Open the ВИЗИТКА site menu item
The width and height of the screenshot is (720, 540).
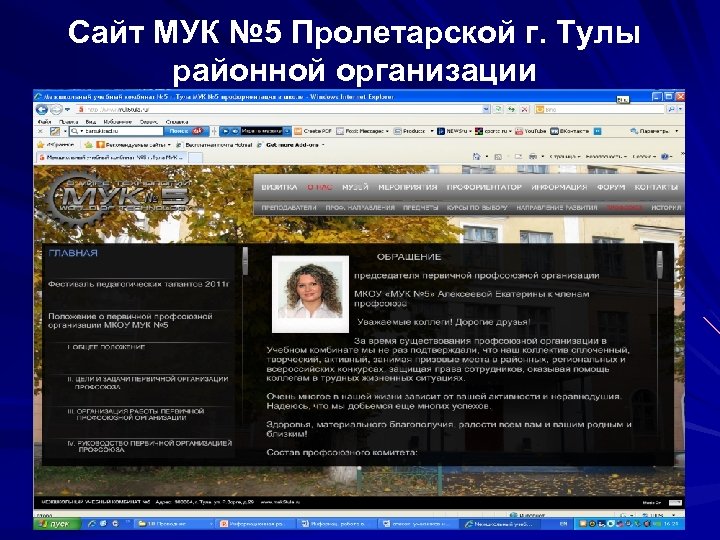(279, 187)
